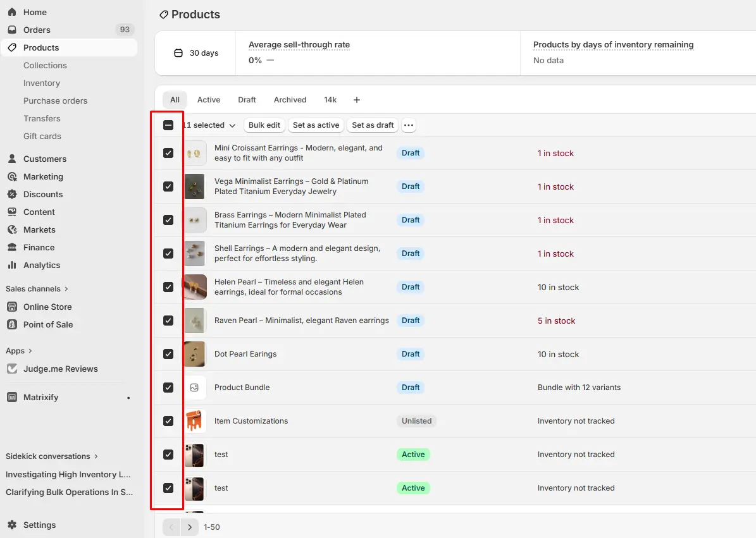Image resolution: width=756 pixels, height=538 pixels.
Task: Uncheck Brass Earrings checkbox
Action: pyautogui.click(x=168, y=220)
